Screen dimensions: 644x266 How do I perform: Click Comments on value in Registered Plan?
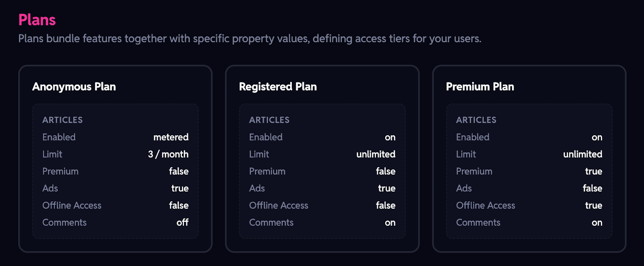click(390, 223)
